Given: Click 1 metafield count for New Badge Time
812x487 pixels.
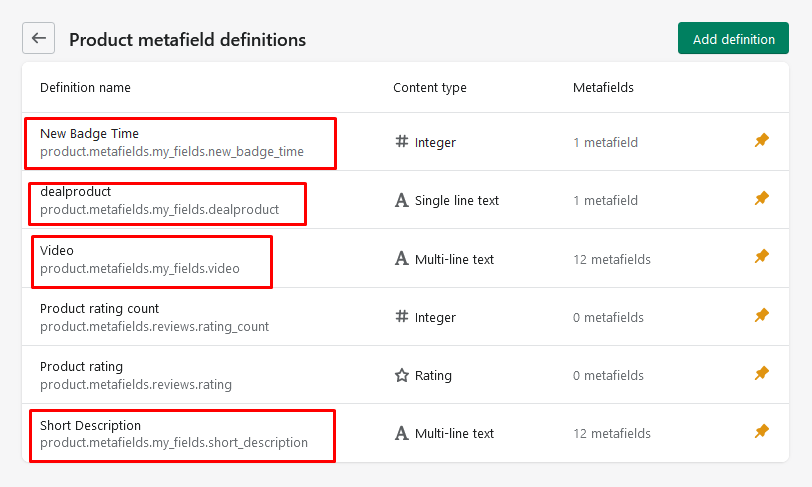Looking at the screenshot, I should (605, 143).
